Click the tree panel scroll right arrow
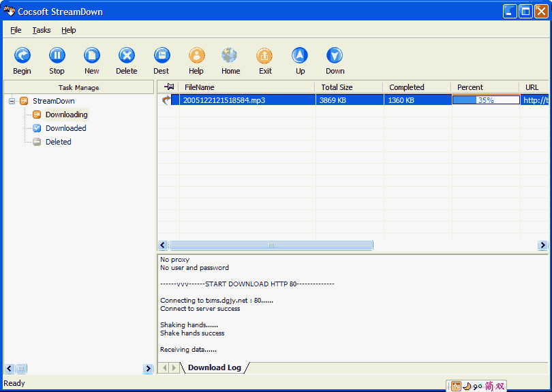552x392 pixels. click(148, 368)
